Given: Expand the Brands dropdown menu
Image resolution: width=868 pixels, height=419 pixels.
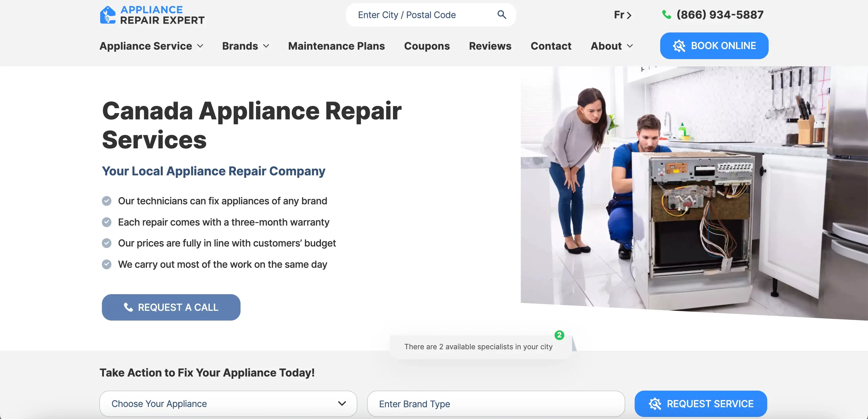Looking at the screenshot, I should [x=246, y=45].
